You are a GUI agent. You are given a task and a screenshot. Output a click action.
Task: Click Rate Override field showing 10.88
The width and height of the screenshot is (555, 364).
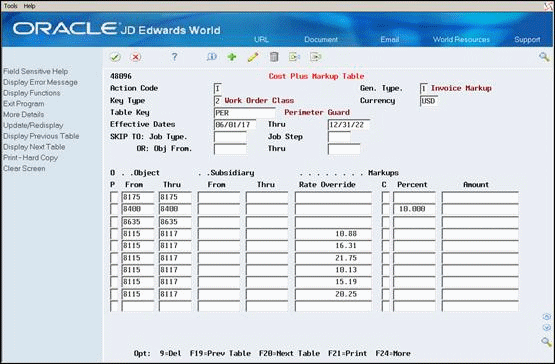[333, 234]
